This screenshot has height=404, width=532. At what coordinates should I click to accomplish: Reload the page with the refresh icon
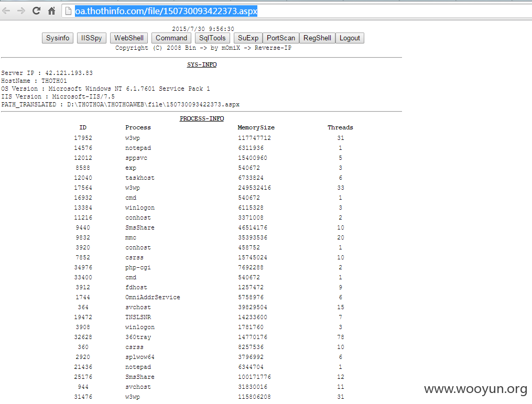[36, 11]
